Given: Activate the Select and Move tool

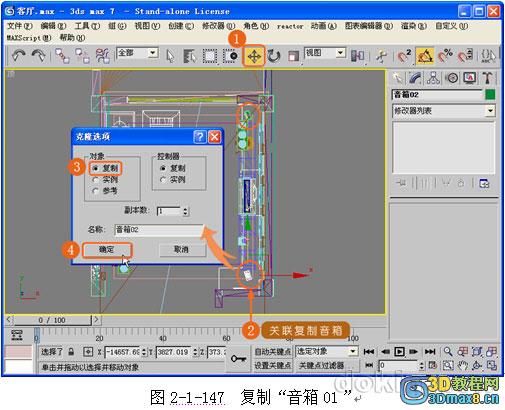Looking at the screenshot, I should (254, 56).
